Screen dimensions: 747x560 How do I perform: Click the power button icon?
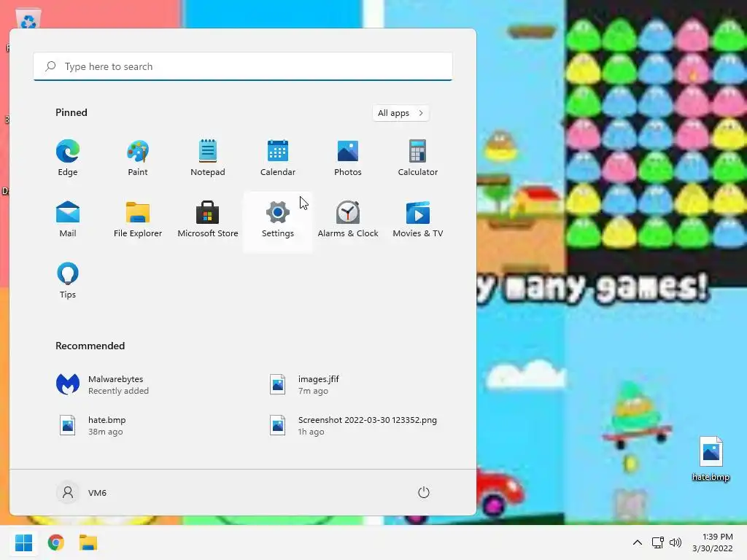tap(424, 492)
